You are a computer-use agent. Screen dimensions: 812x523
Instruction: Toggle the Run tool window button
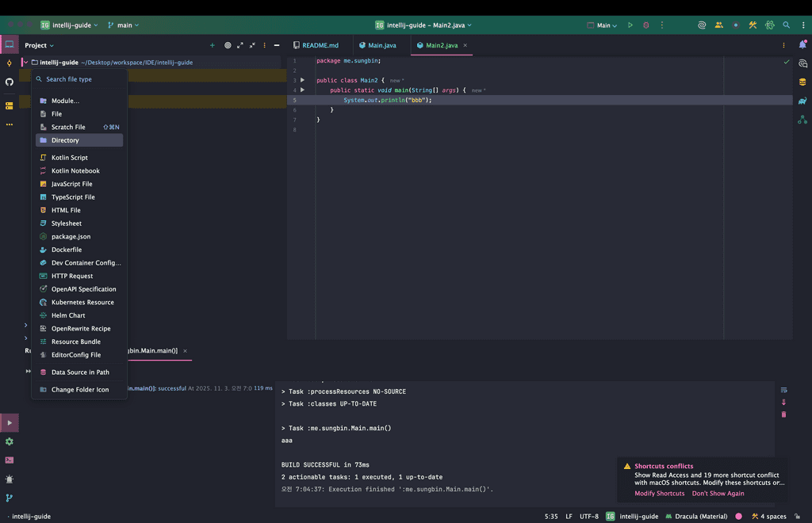pyautogui.click(x=10, y=423)
